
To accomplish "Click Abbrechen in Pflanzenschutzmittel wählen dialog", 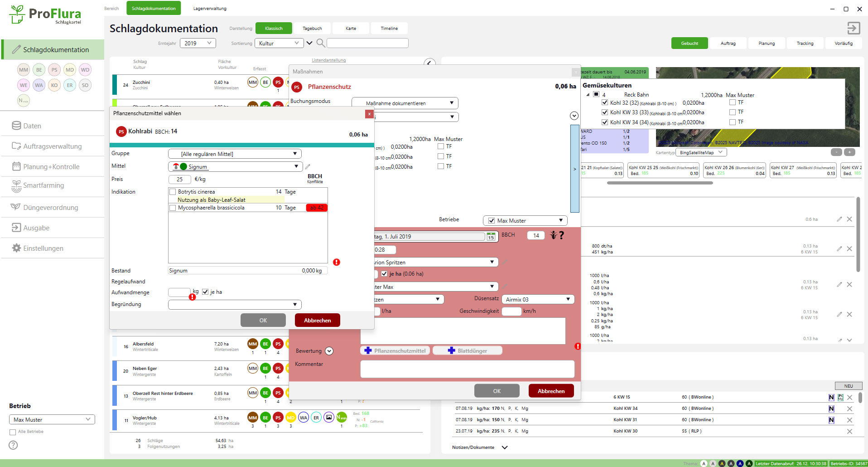I will click(x=317, y=321).
